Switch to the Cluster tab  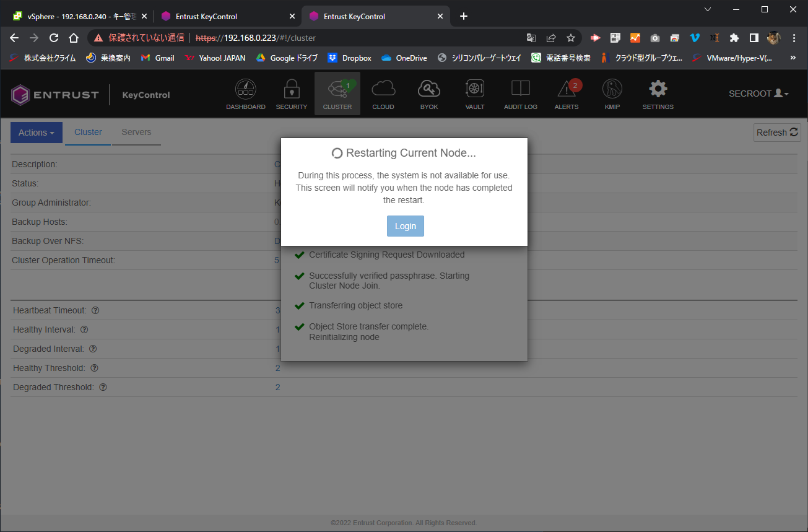tap(88, 133)
